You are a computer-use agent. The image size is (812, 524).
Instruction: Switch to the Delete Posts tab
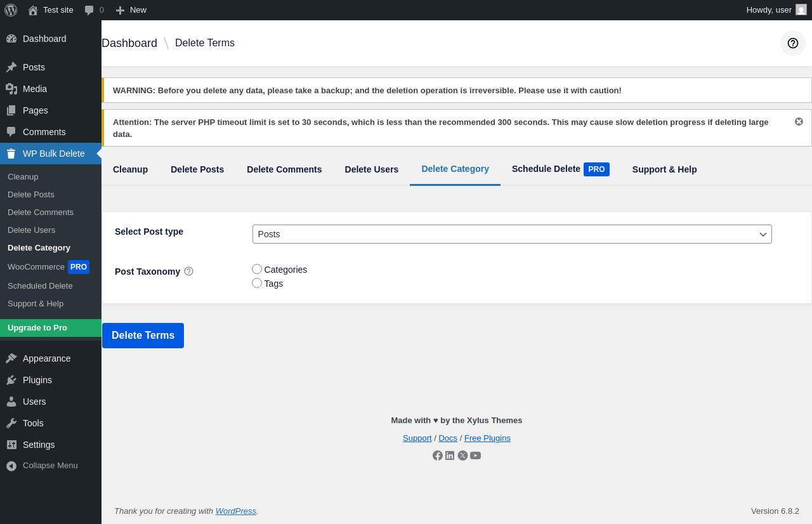tap(197, 169)
